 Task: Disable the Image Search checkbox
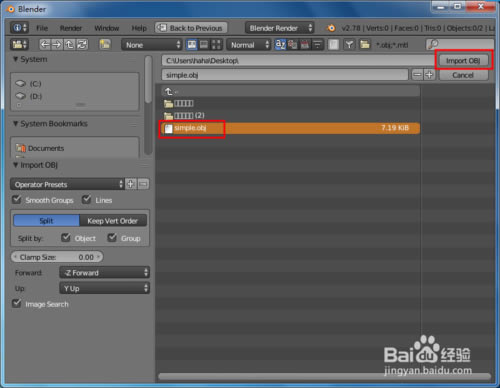(16, 304)
